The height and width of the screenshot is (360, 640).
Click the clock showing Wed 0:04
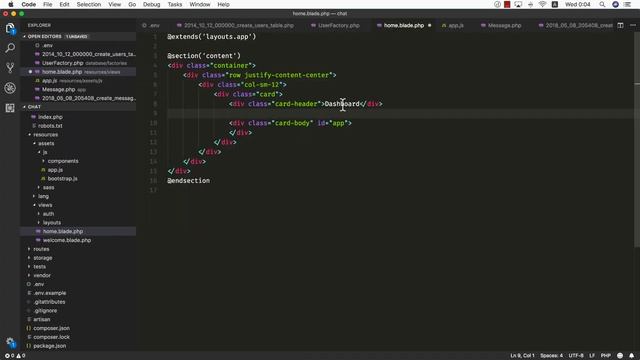[578, 4]
